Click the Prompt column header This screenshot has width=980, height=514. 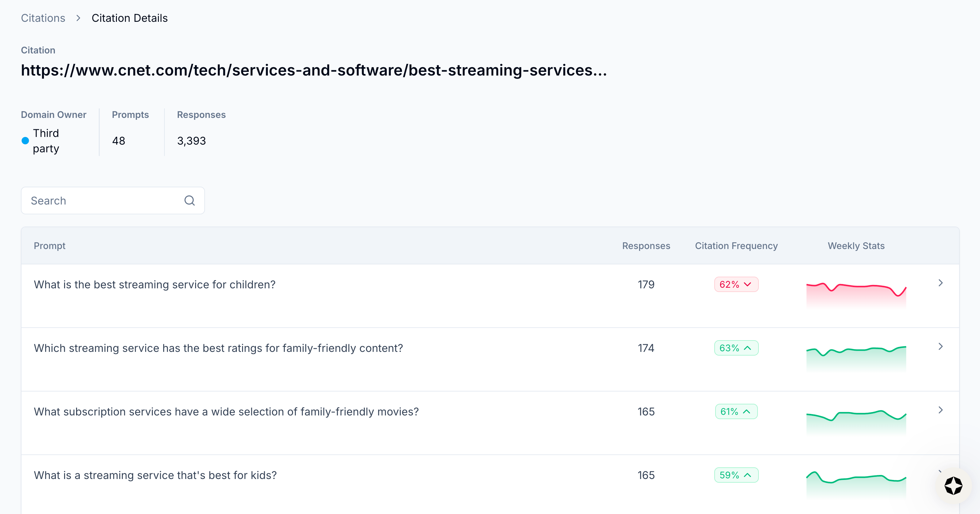49,246
